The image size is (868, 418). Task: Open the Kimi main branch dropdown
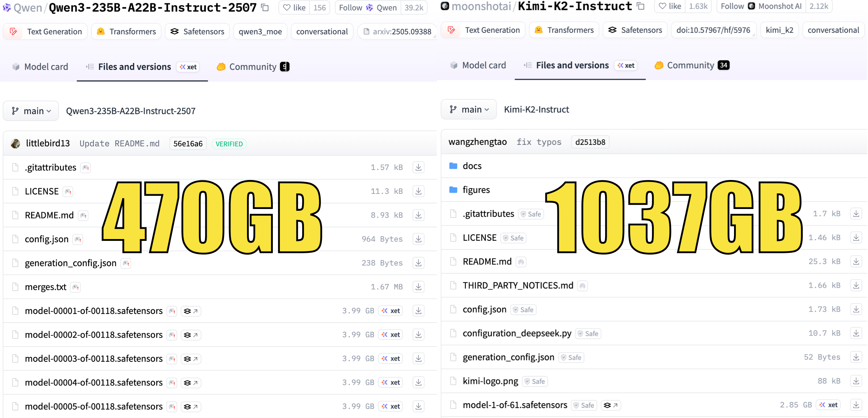469,110
